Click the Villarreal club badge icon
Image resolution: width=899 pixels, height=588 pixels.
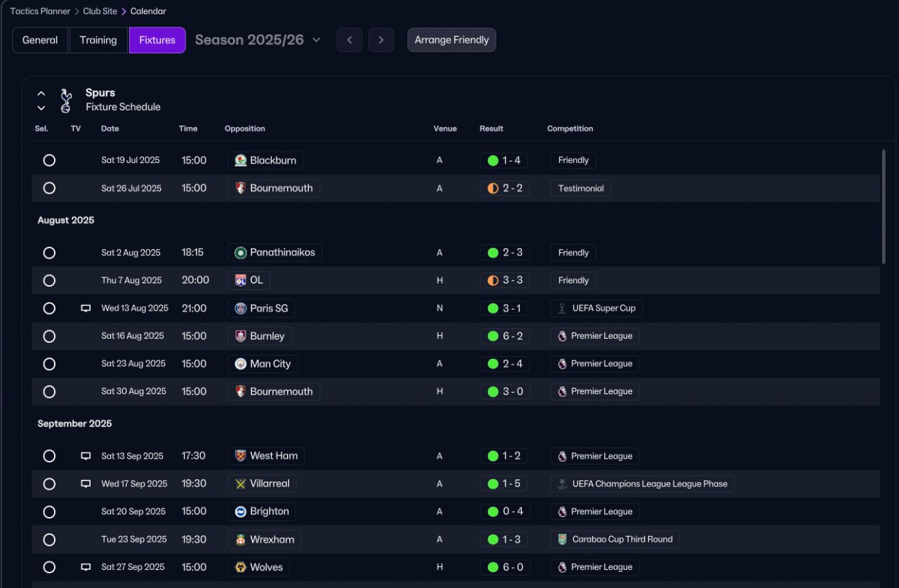tap(240, 484)
